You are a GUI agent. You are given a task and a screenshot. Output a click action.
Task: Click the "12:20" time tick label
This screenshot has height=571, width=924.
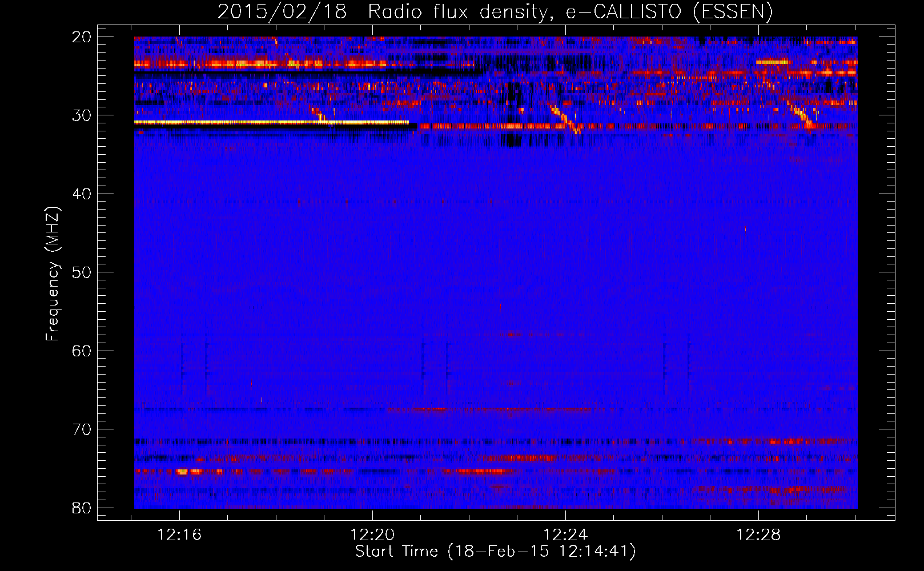372,535
